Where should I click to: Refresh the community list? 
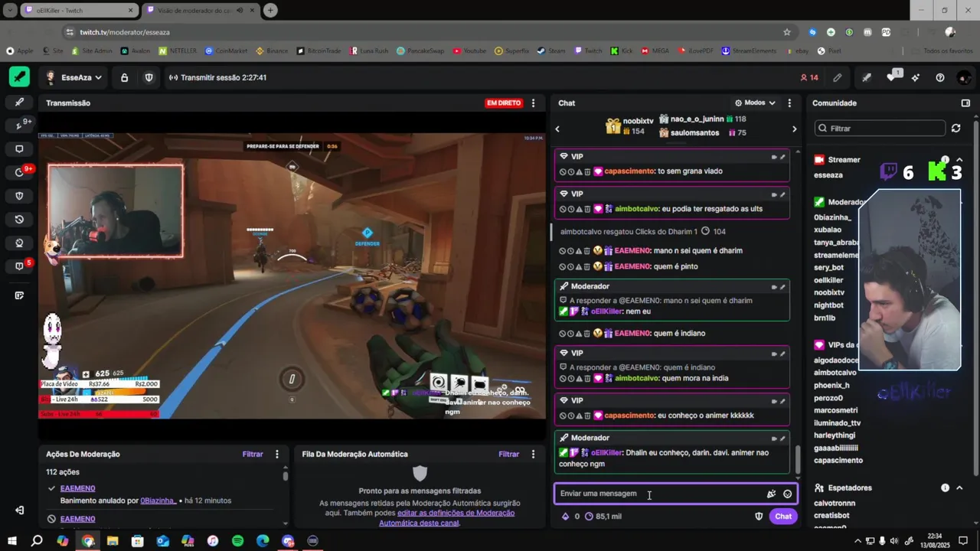pyautogui.click(x=955, y=129)
